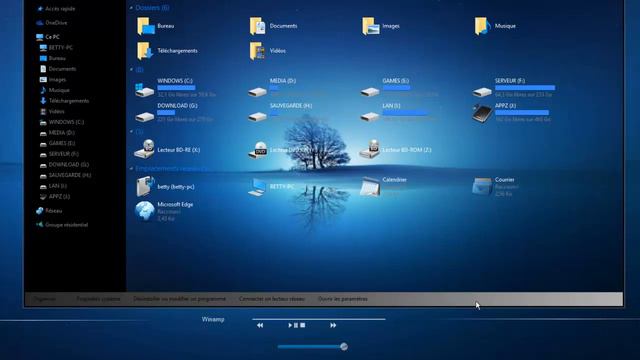Viewport: 640px width, 360px height.
Task: Click Ouvrir les paramètres
Action: (343, 299)
